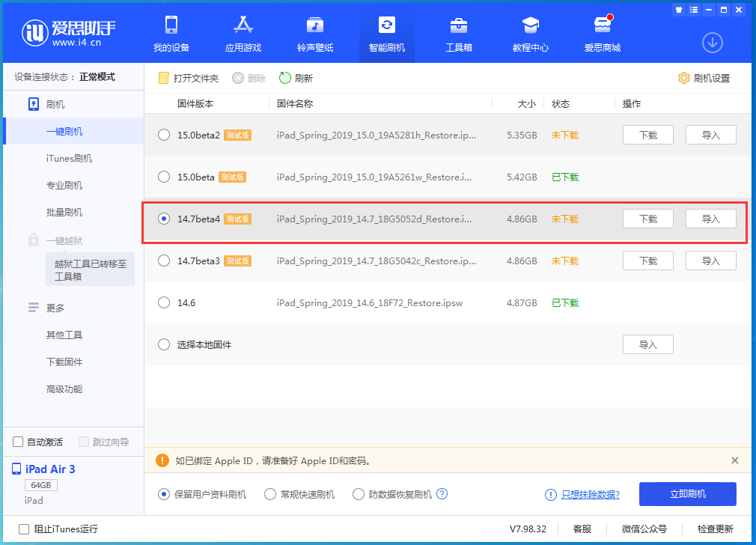Open 教程中心 tutorial center icon

[531, 25]
